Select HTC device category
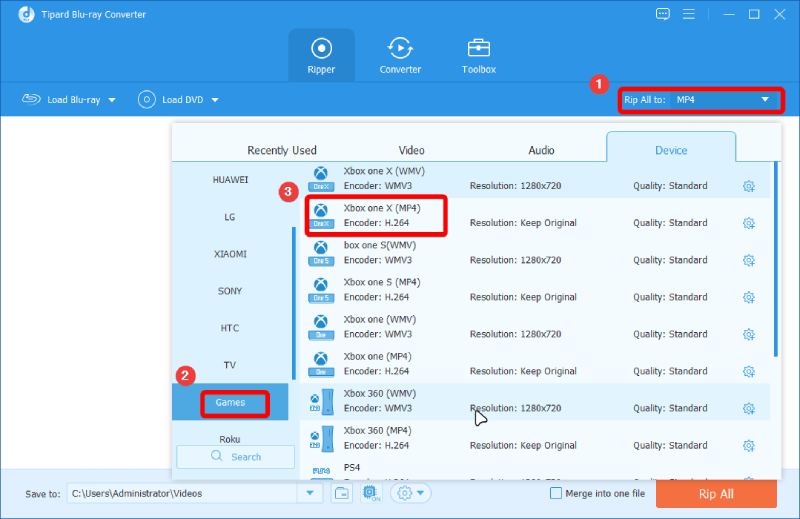Image resolution: width=800 pixels, height=519 pixels. click(231, 328)
